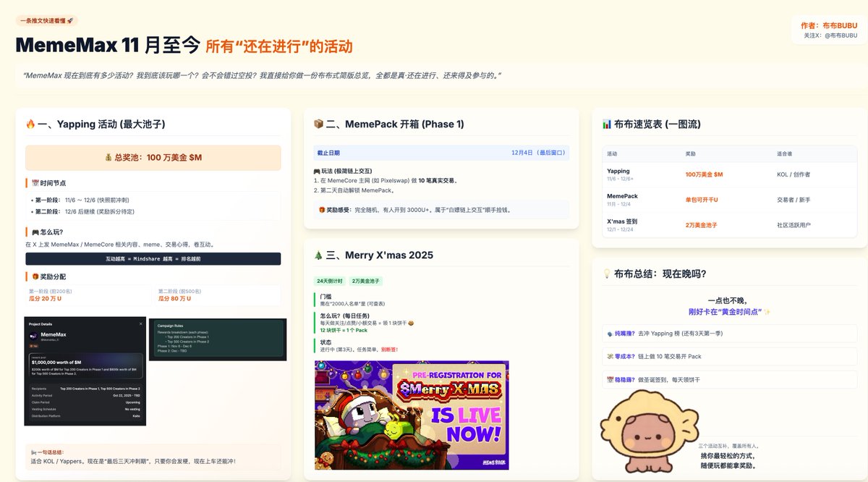868x482 pixels.
Task: Click the dark '互动越高 = Mindshare 越高' bar
Action: pyautogui.click(x=153, y=258)
